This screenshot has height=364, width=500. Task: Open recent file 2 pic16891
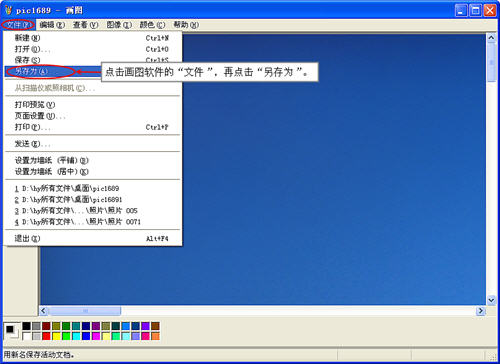[93, 199]
